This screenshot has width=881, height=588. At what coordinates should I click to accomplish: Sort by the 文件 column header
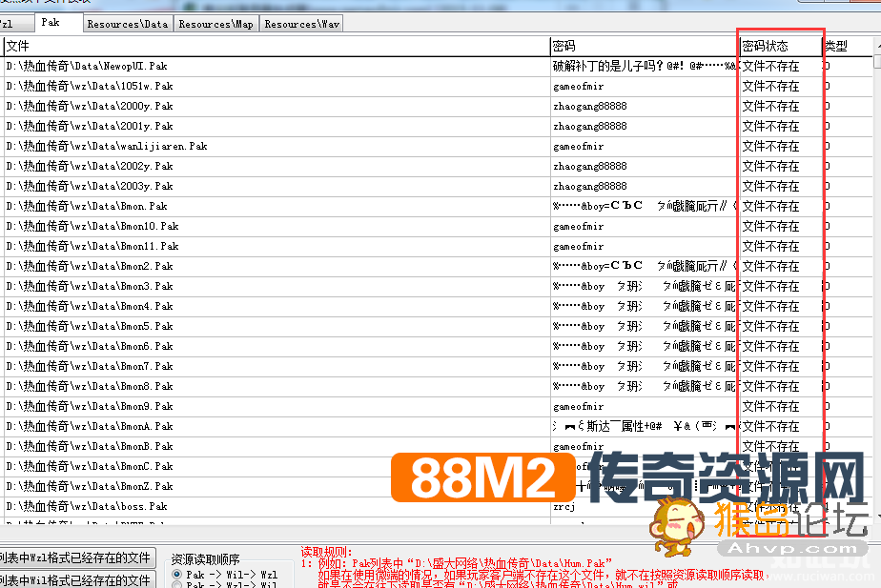277,46
